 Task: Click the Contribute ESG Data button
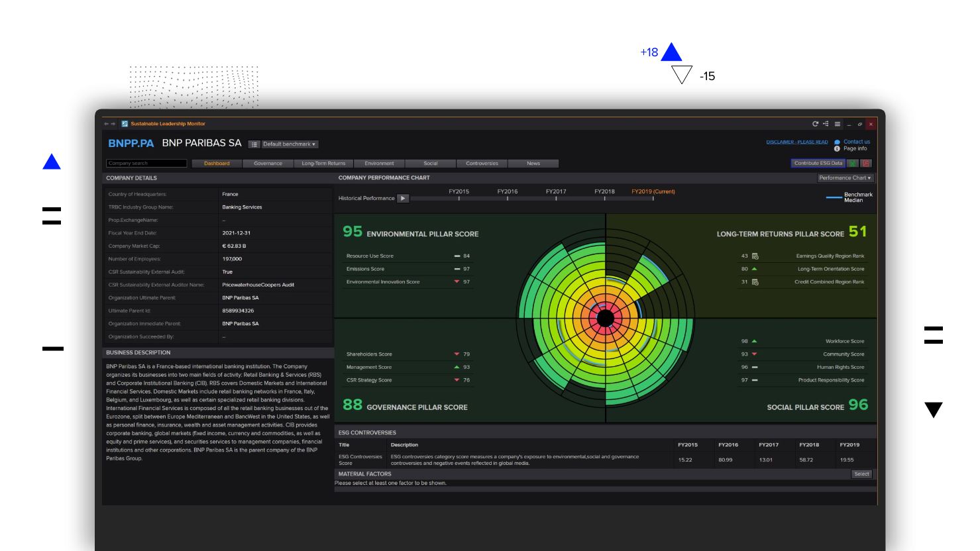[818, 163]
